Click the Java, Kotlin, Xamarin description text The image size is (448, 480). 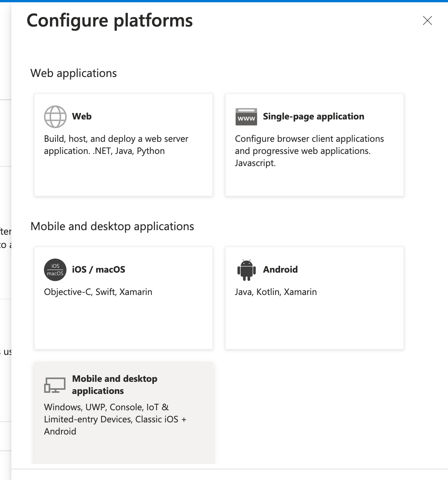(x=276, y=292)
